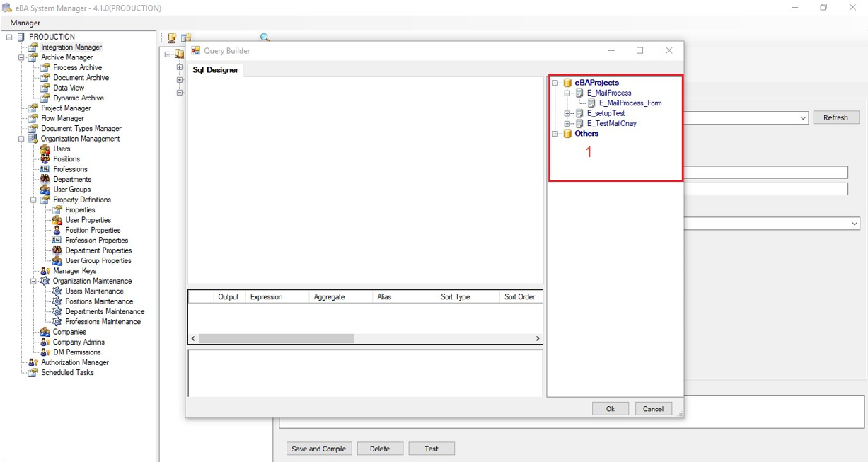Click the grid's horizontal scrollbar thumb
The image size is (868, 462).
pos(277,339)
